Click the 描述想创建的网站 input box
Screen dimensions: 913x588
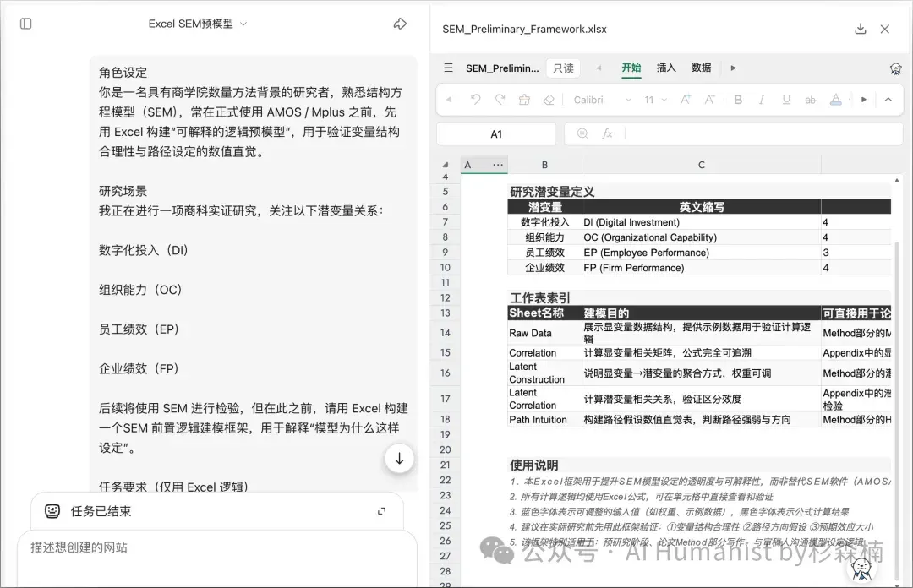coord(216,558)
